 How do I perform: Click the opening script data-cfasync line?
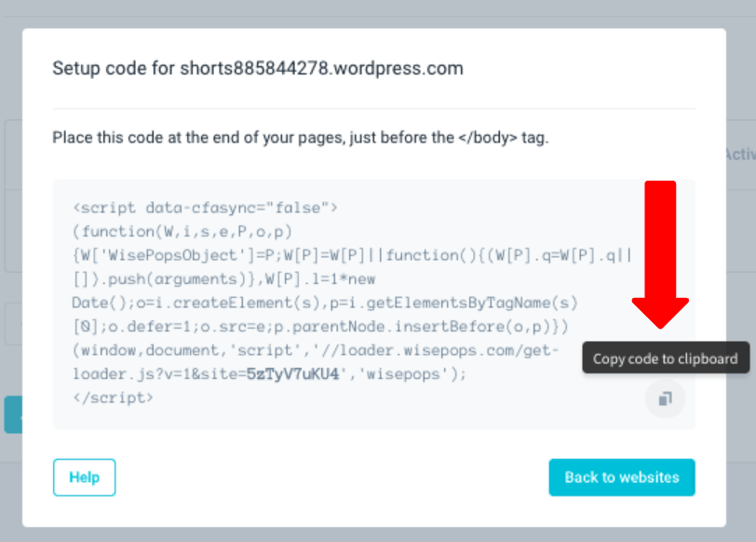tap(205, 207)
